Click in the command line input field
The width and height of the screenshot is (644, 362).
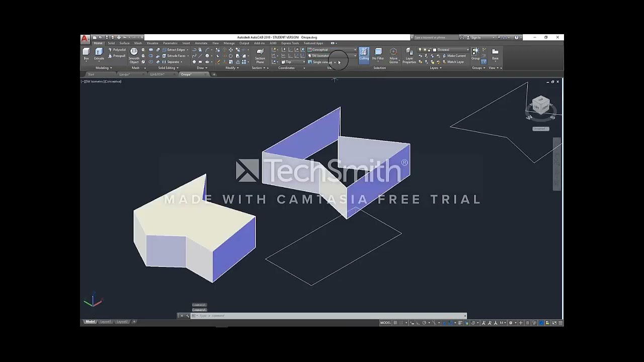pyautogui.click(x=330, y=316)
